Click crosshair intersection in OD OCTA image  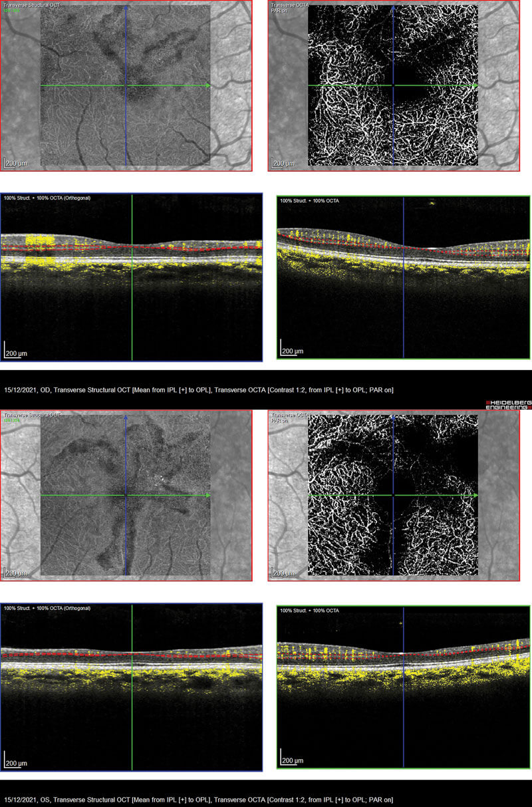[x=393, y=86]
